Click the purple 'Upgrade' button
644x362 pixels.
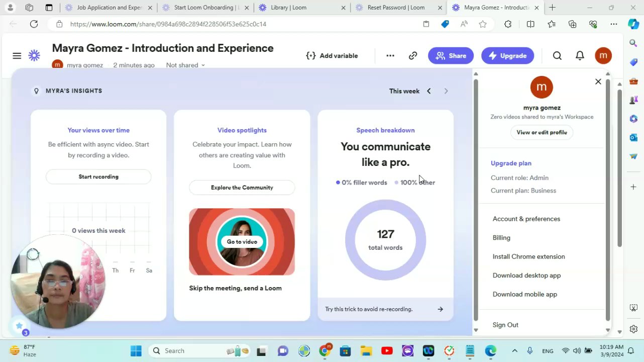[x=507, y=56]
